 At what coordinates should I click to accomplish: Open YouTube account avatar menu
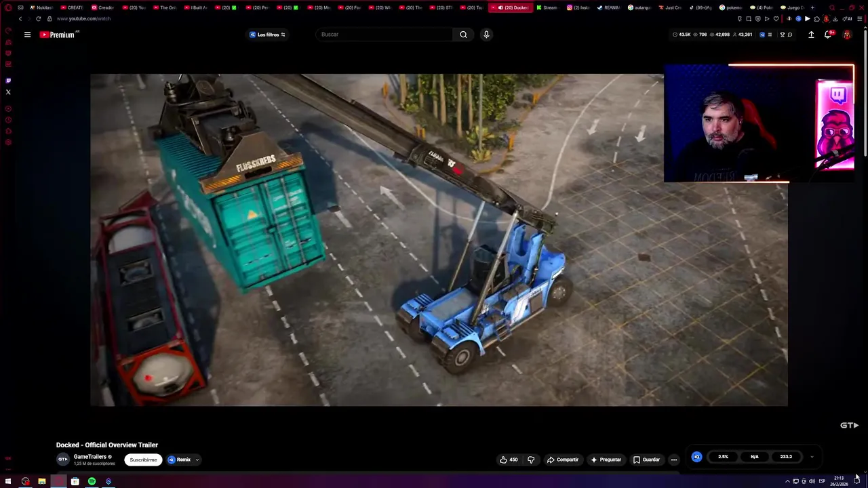[x=847, y=35]
